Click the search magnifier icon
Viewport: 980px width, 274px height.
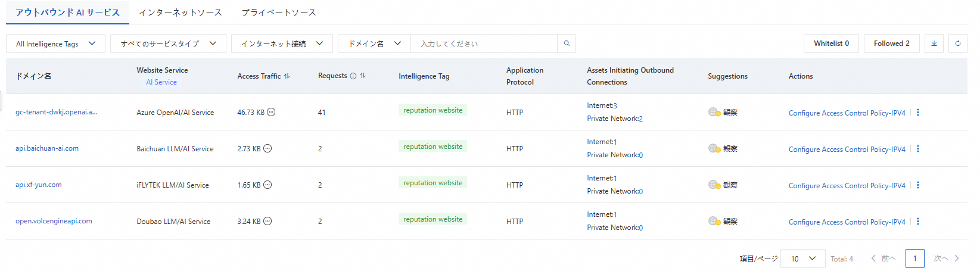[x=567, y=43]
